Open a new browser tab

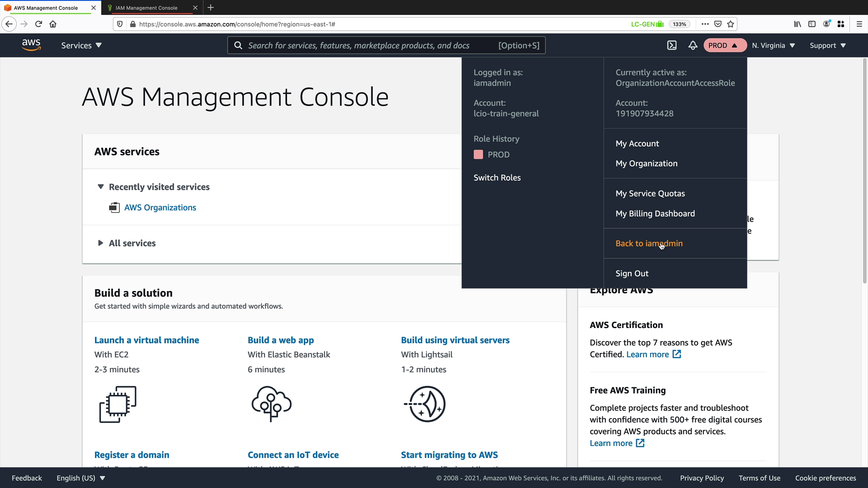211,8
